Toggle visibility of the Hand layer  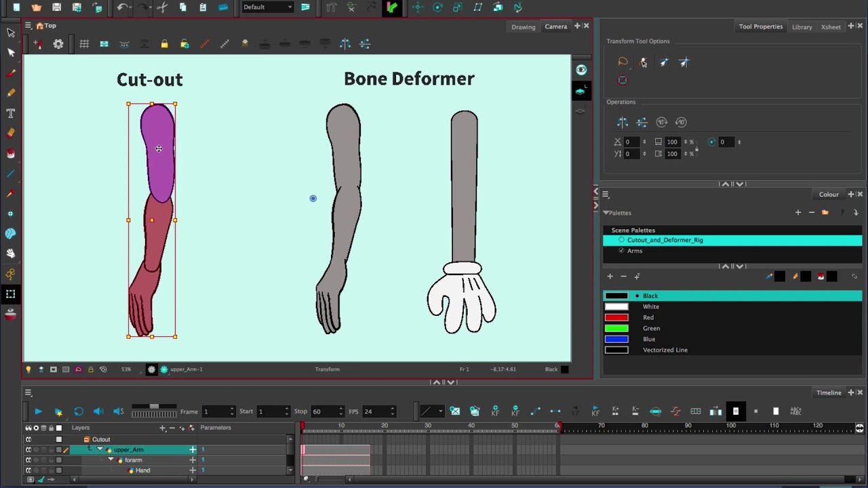(28, 470)
